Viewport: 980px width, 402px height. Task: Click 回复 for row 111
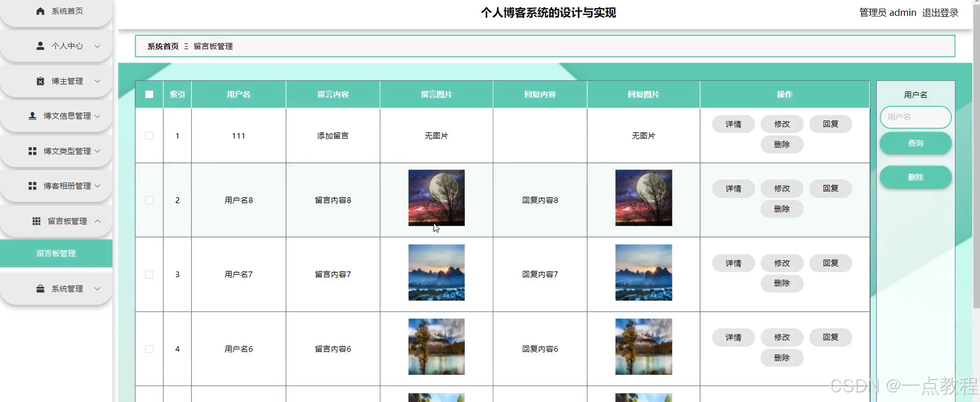[x=830, y=124]
